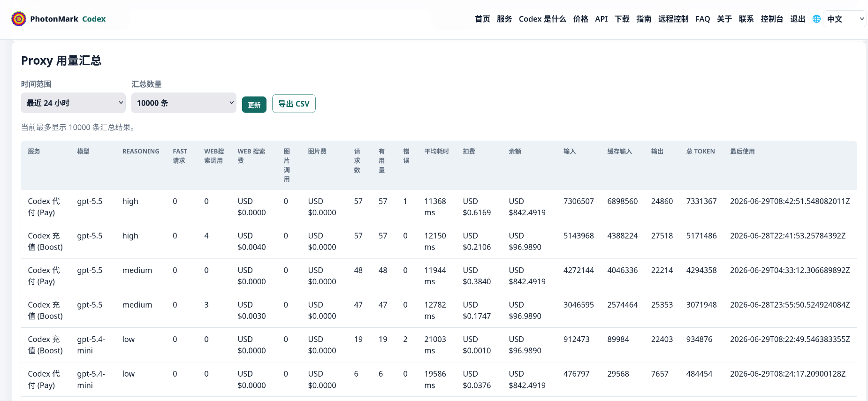Click the 输出 value 7657
This screenshot has width=868, height=401.
660,374
